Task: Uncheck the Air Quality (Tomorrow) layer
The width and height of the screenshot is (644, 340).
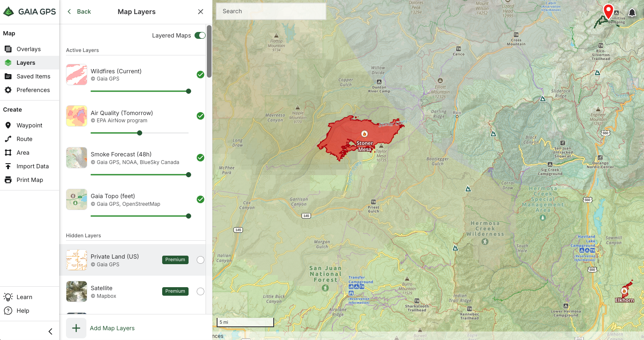Action: [200, 116]
